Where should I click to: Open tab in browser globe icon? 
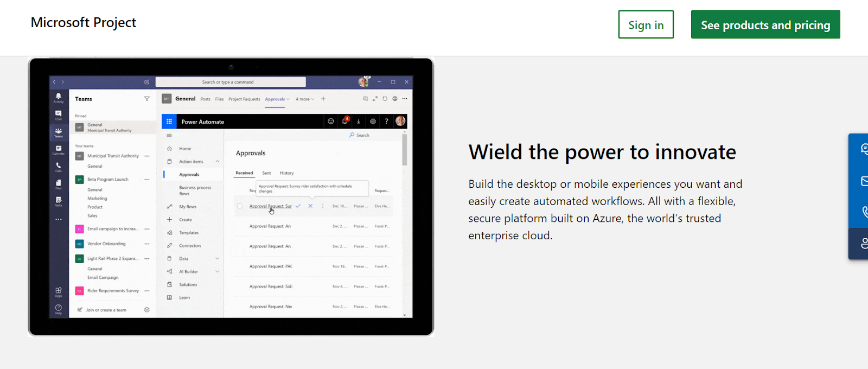click(x=395, y=99)
